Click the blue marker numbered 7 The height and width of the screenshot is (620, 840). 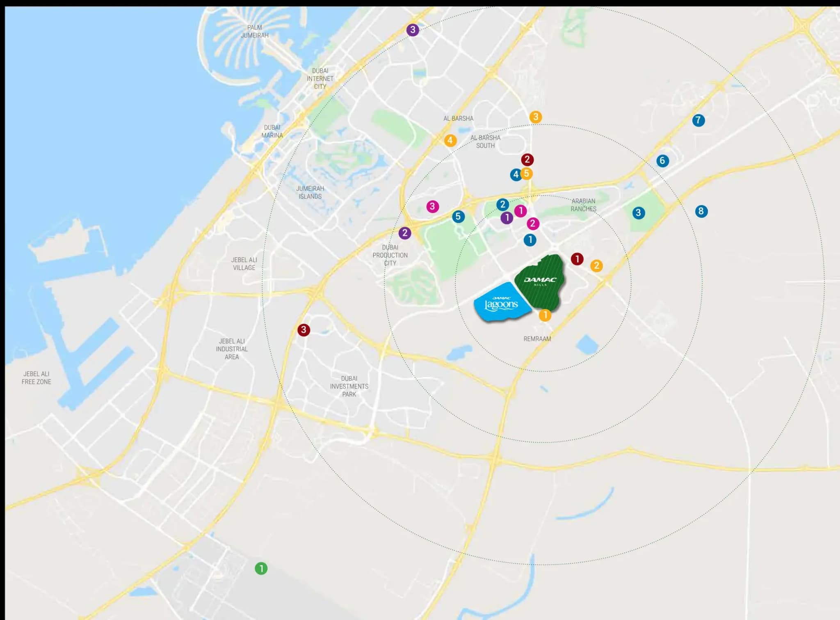point(698,120)
